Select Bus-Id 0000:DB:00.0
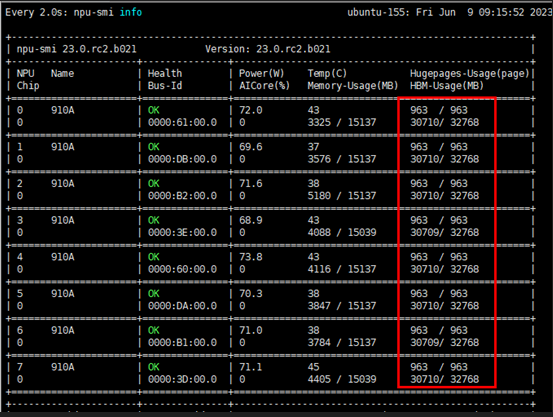 coord(182,159)
